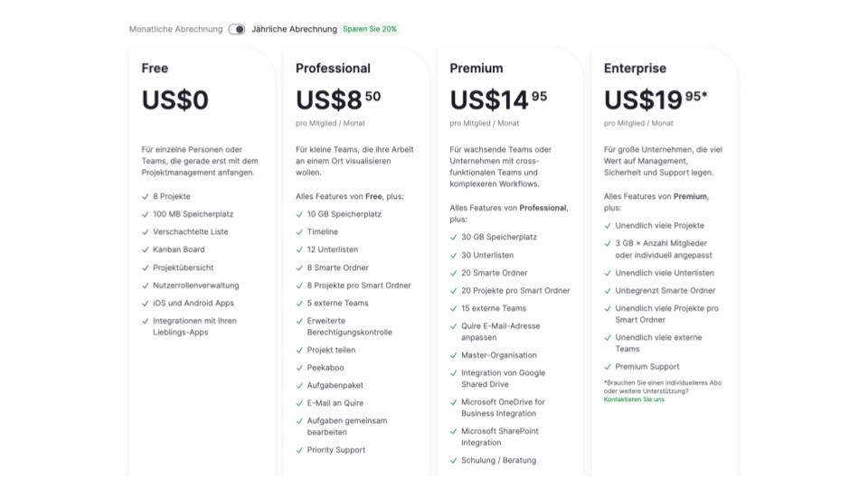This screenshot has width=868, height=488.
Task: Click checkmark beside Timeline feature
Action: pyautogui.click(x=300, y=232)
